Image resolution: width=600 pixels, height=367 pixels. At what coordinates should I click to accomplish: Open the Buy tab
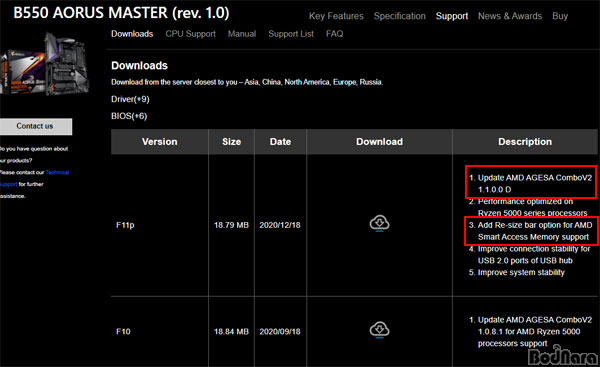tap(560, 16)
